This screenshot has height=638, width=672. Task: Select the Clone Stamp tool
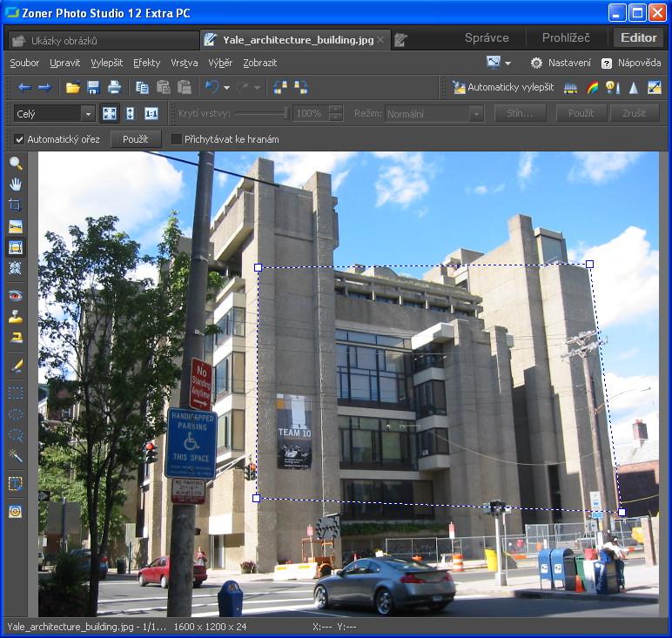coord(16,317)
